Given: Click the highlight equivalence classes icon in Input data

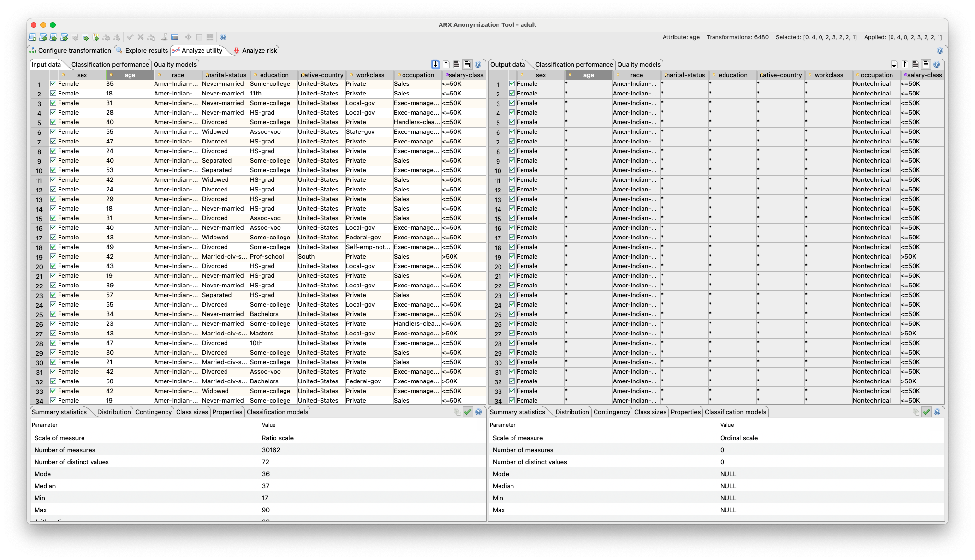Looking at the screenshot, I should point(456,64).
